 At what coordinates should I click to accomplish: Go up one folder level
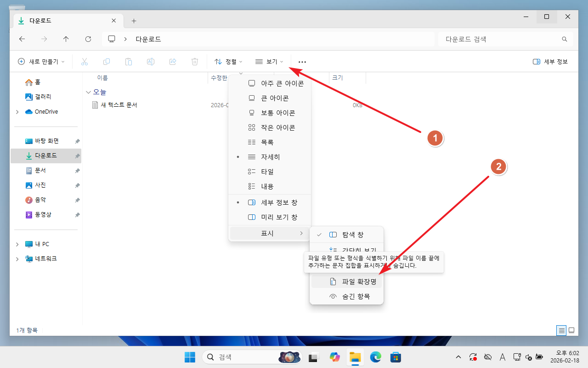pos(66,39)
